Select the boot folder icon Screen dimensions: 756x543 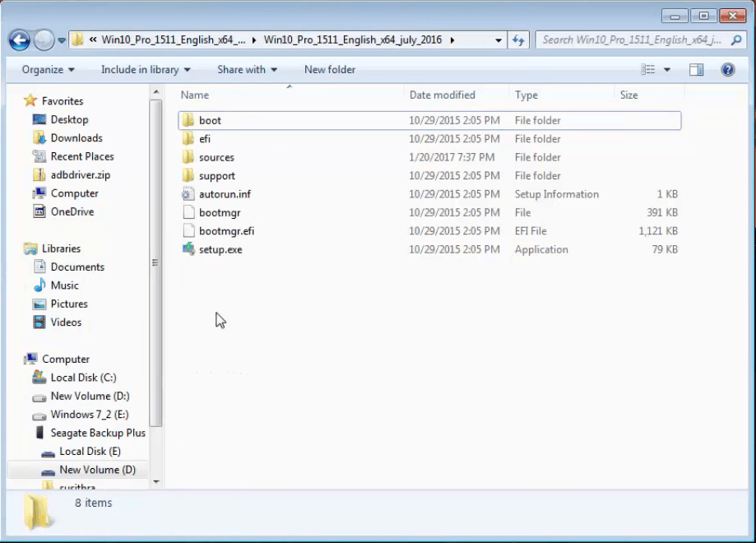click(188, 120)
